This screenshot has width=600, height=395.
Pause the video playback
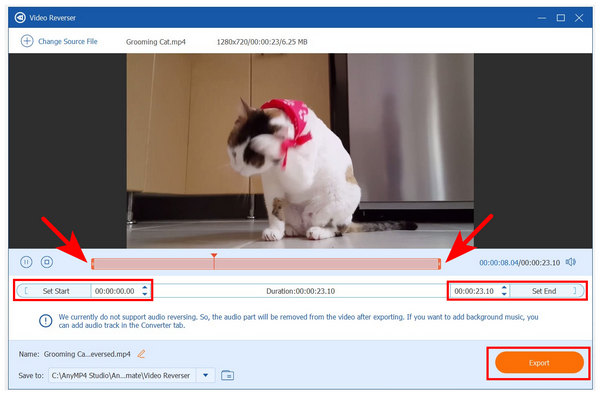click(x=26, y=262)
